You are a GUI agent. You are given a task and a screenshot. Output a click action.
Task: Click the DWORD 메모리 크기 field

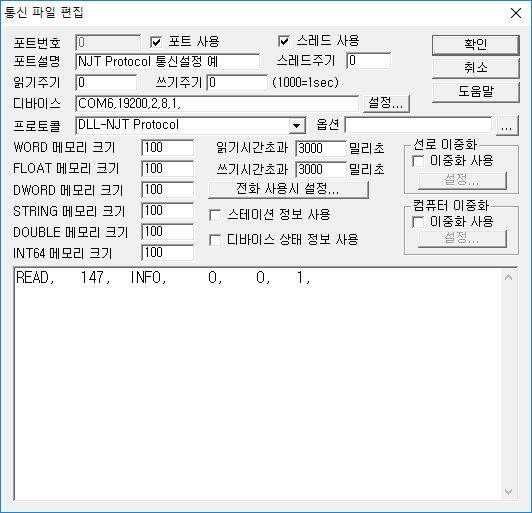pos(168,190)
